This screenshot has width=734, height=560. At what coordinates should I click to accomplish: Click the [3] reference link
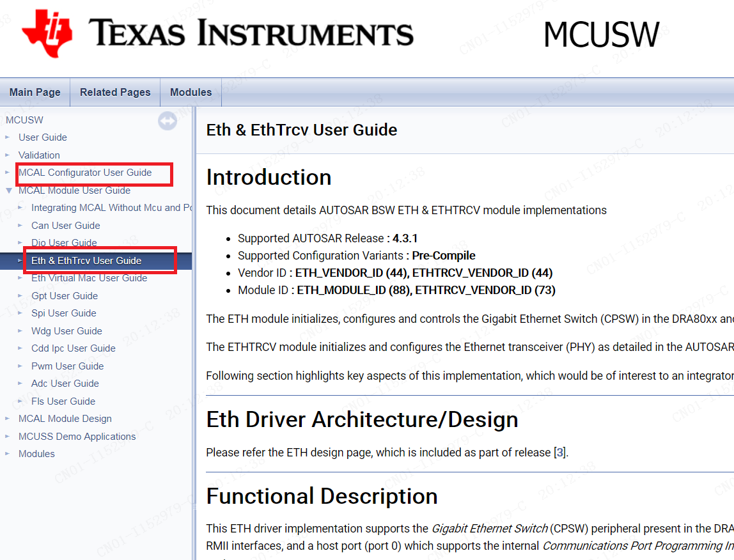[559, 452]
